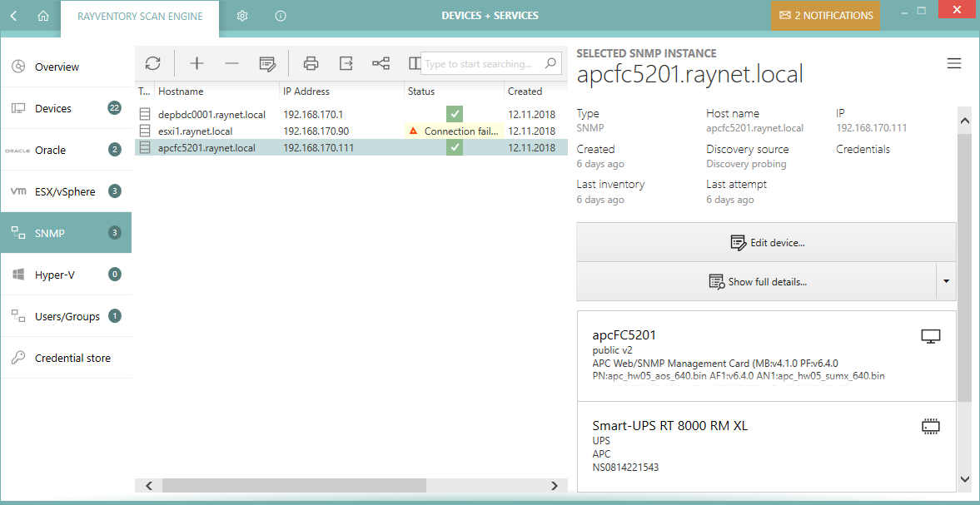Screen dimensions: 980x505
Task: Go to home screen icon
Action: (43, 16)
